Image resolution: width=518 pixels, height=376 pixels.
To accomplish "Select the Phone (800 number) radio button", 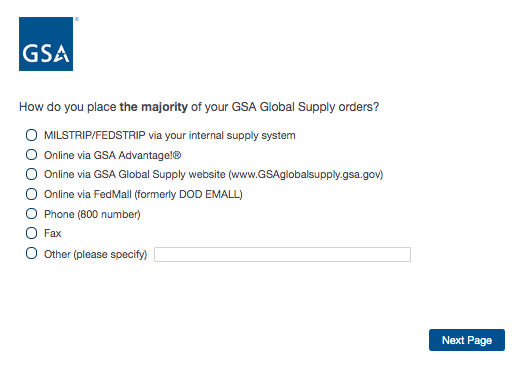I will [x=31, y=214].
